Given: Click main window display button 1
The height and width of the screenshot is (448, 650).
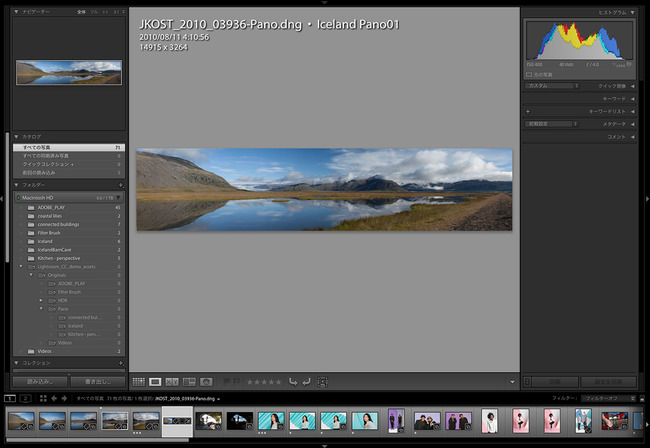Looking at the screenshot, I should tap(10, 398).
